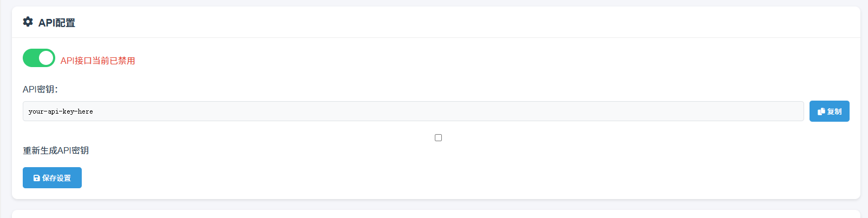Click the copy icon in 复制 button
Viewport: 868px width, 218px height.
[x=821, y=111]
